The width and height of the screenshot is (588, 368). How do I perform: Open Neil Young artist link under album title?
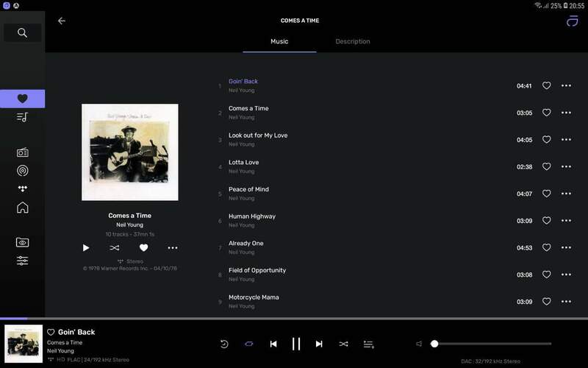[x=130, y=225]
